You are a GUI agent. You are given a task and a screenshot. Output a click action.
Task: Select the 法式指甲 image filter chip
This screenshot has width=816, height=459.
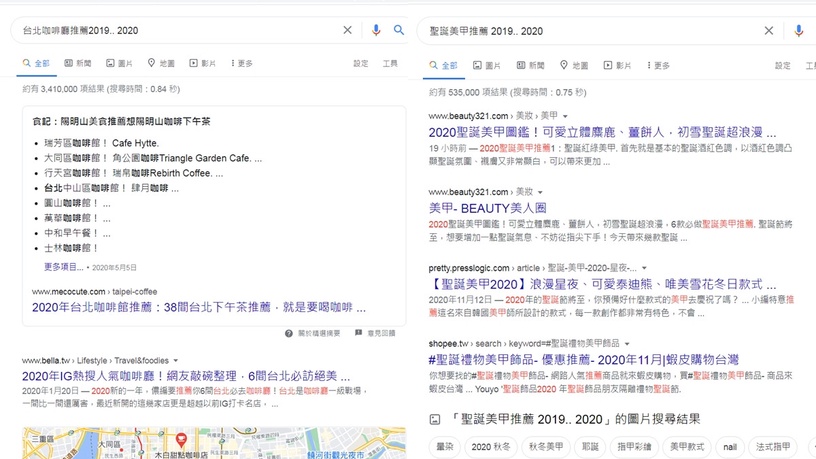coord(773,447)
